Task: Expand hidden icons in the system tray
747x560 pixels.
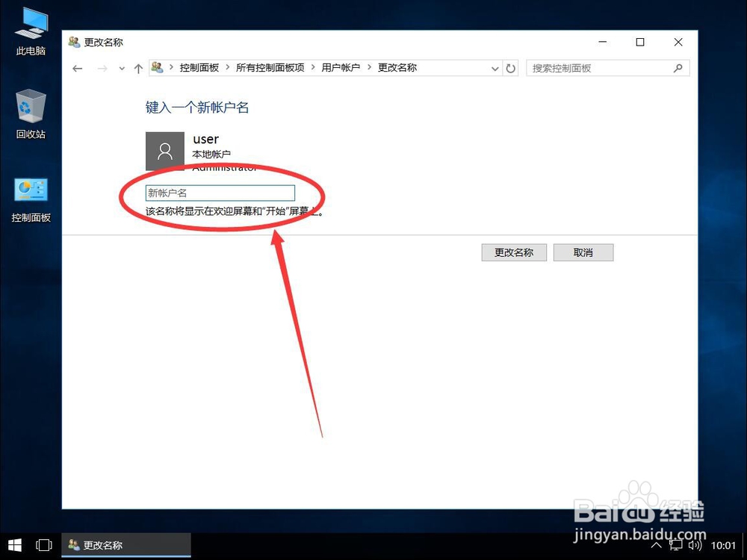Action: [x=656, y=545]
